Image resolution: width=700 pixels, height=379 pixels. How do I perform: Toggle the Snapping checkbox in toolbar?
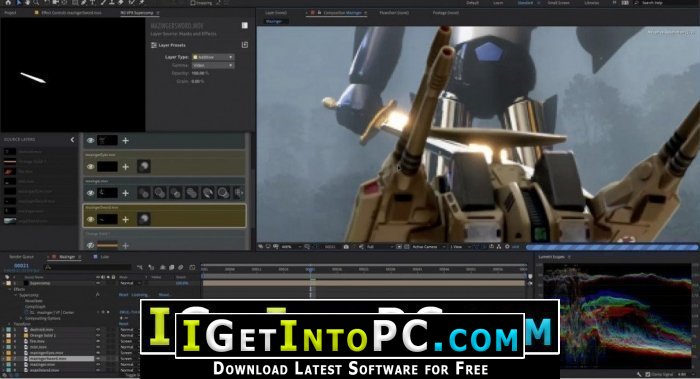pos(193,3)
